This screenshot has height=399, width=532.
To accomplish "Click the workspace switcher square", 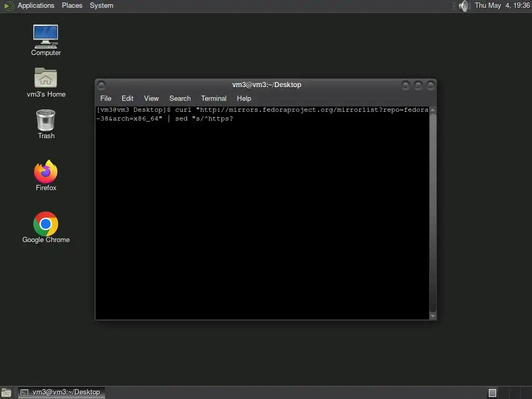I will [x=493, y=393].
